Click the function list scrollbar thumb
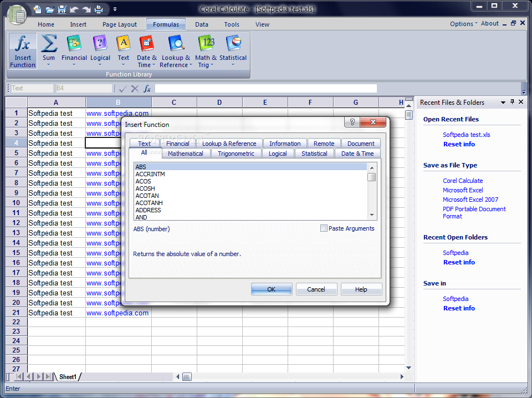532x398 pixels. pos(372,177)
